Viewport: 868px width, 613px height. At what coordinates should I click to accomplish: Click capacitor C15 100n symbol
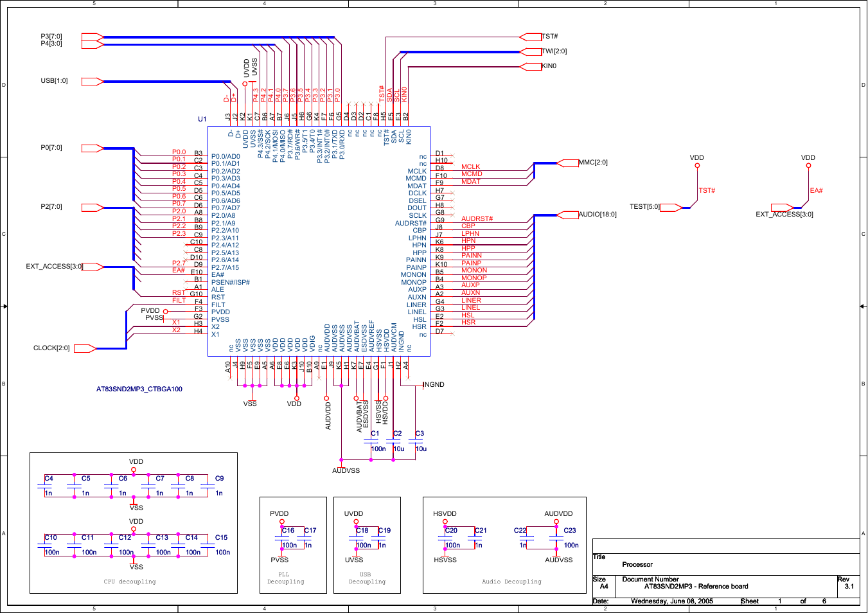[208, 545]
